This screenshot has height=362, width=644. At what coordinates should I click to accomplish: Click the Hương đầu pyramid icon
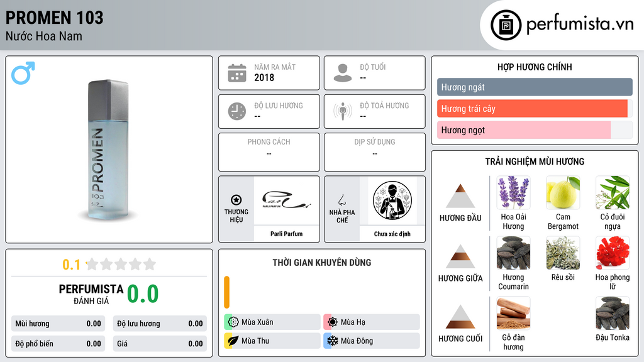pyautogui.click(x=460, y=196)
